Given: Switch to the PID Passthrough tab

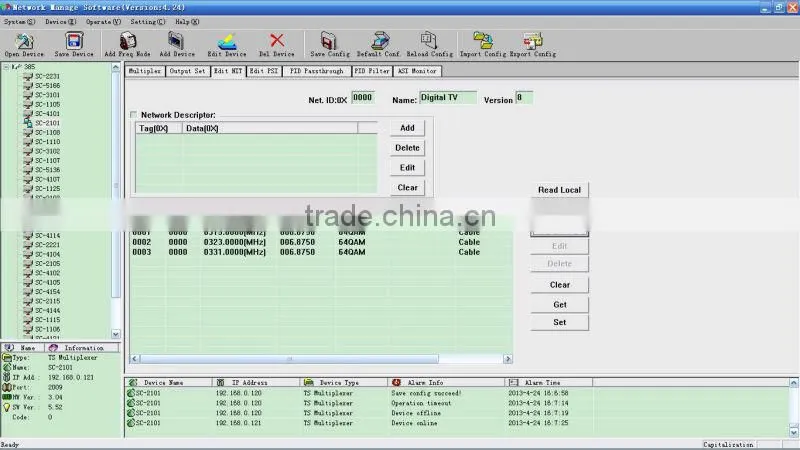Looking at the screenshot, I should [316, 71].
